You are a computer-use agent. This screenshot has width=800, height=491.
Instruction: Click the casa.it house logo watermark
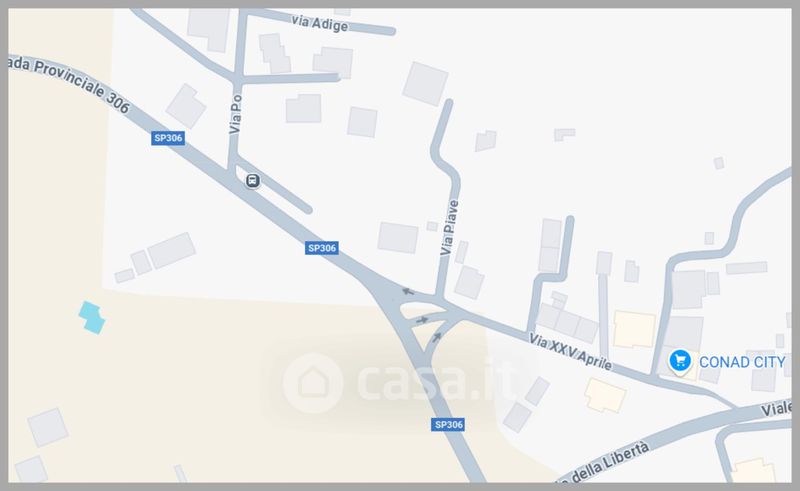tap(313, 383)
